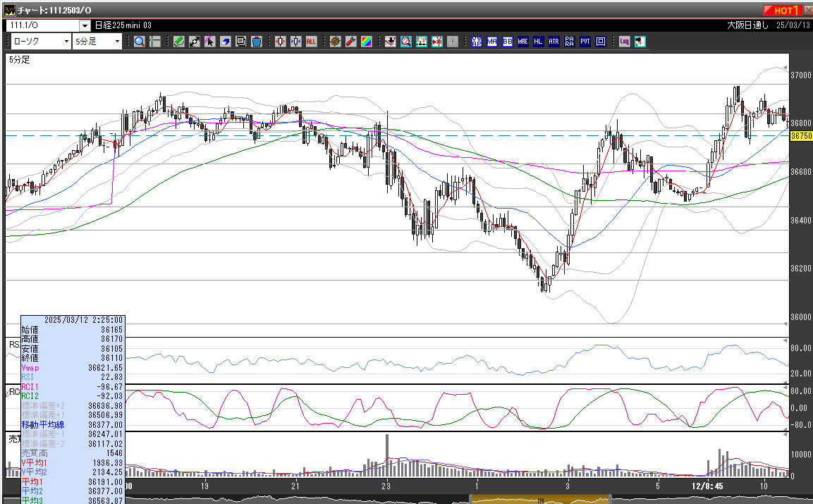
Task: Toggle the nested square indicator button
Action: 601,42
